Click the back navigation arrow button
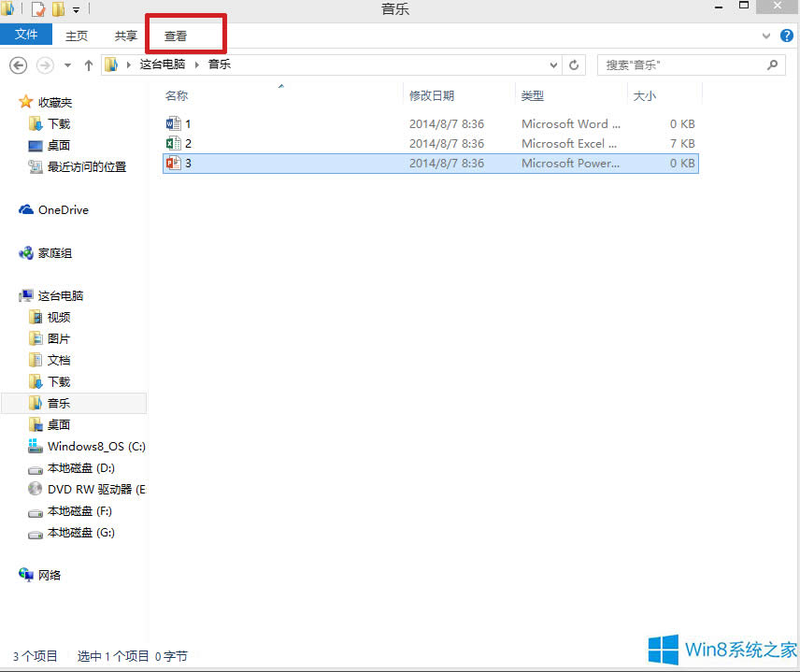Screen dimensions: 800x672 pos(18,64)
